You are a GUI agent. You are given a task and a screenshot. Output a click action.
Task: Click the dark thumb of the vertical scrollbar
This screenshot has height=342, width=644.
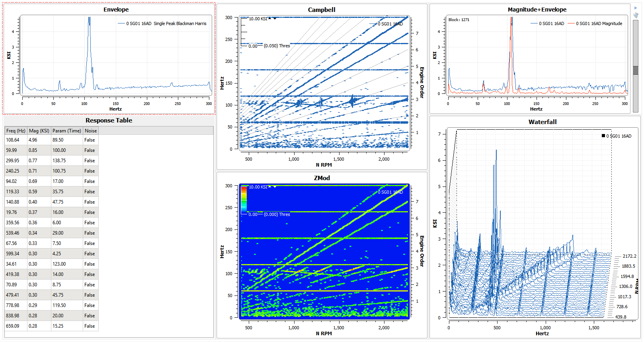coord(636,70)
